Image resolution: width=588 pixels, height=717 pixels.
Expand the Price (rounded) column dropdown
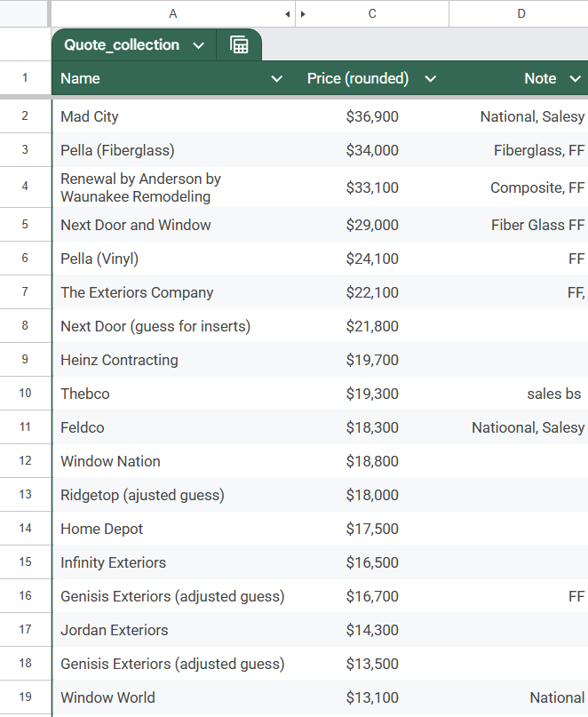tap(431, 79)
